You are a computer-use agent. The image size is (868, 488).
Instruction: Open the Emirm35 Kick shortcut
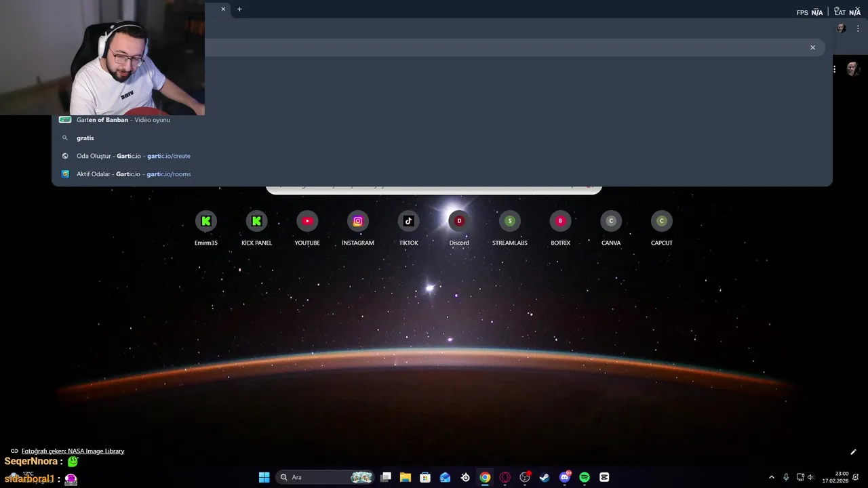206,228
